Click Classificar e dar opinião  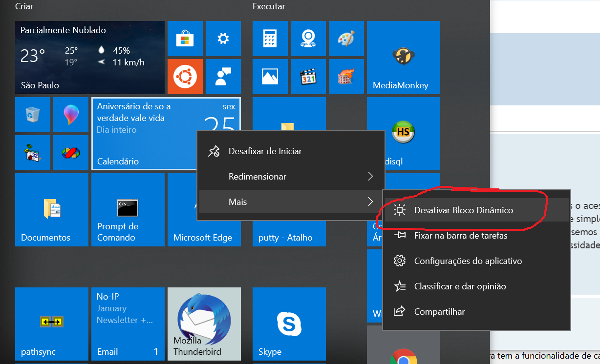click(x=460, y=286)
